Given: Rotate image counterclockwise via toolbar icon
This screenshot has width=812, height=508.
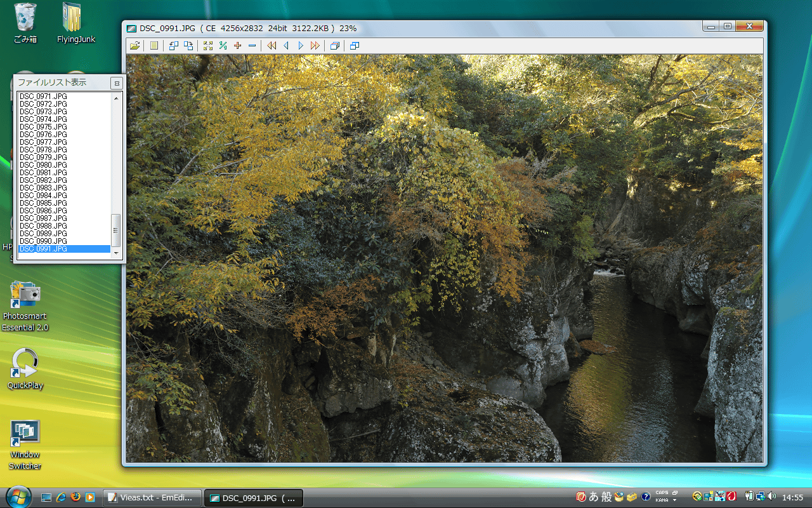Looking at the screenshot, I should pos(174,46).
